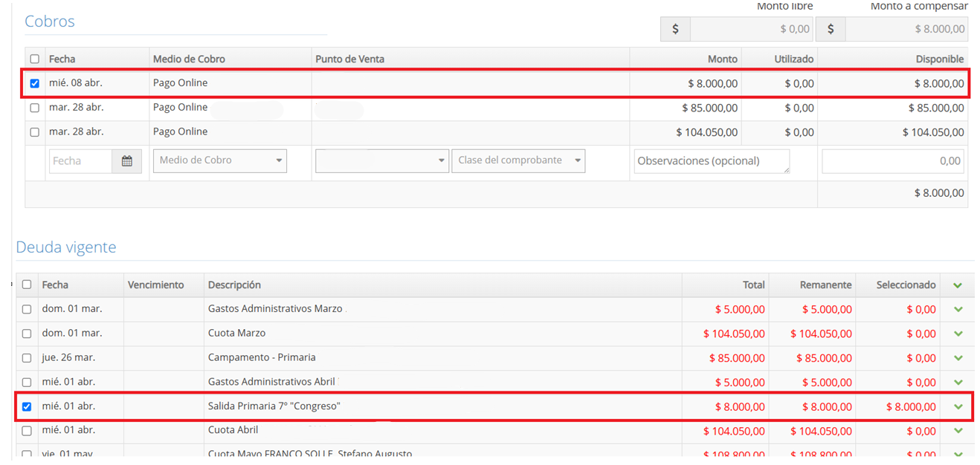Click the mié. 08 abr. date cell
Viewport: 980px width, 465px height.
pos(76,82)
